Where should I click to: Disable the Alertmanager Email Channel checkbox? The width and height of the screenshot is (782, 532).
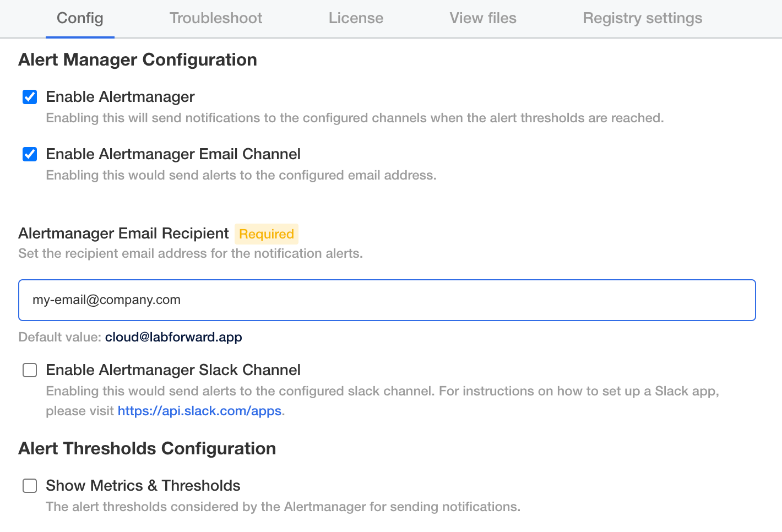tap(30, 155)
